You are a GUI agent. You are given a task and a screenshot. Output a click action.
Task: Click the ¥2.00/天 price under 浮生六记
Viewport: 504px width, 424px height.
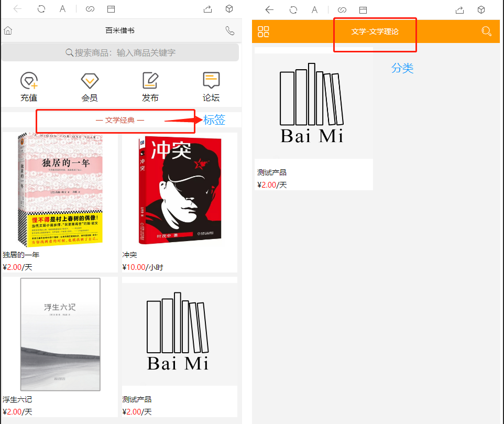click(x=17, y=412)
